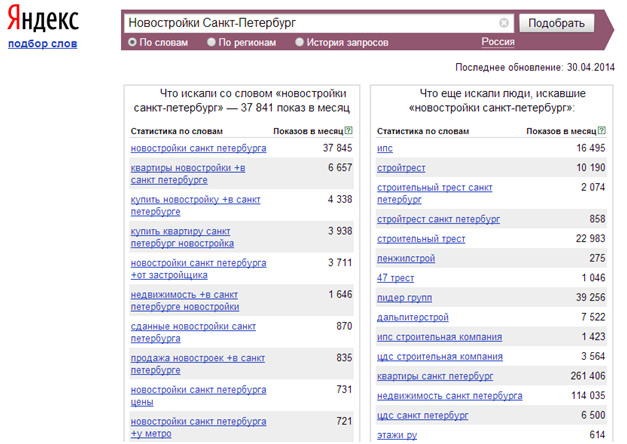Image resolution: width=627 pixels, height=444 pixels.
Task: Click left table header 'Статистика по словам'
Action: (177, 131)
